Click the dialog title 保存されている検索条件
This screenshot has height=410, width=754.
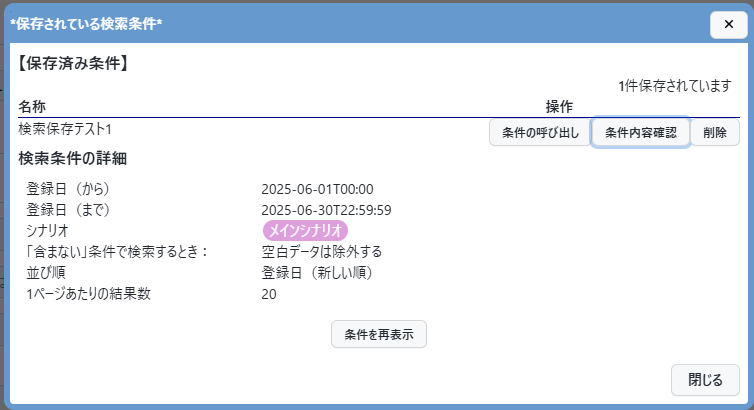coord(86,23)
